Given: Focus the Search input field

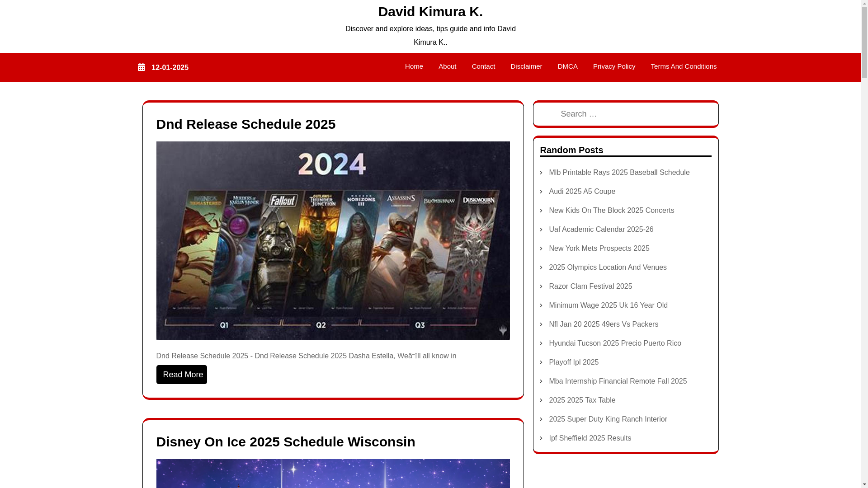Looking at the screenshot, I should [626, 114].
